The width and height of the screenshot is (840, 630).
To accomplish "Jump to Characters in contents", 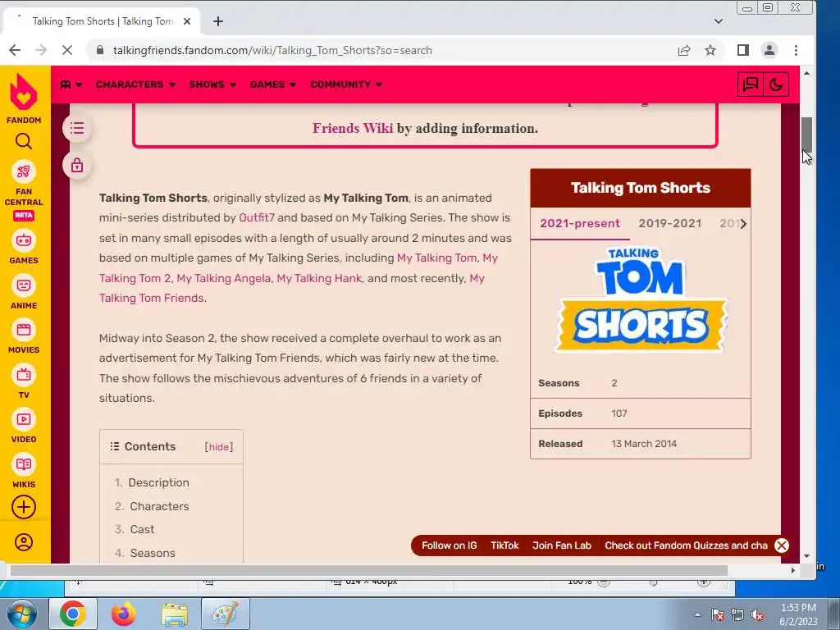I will click(x=159, y=506).
